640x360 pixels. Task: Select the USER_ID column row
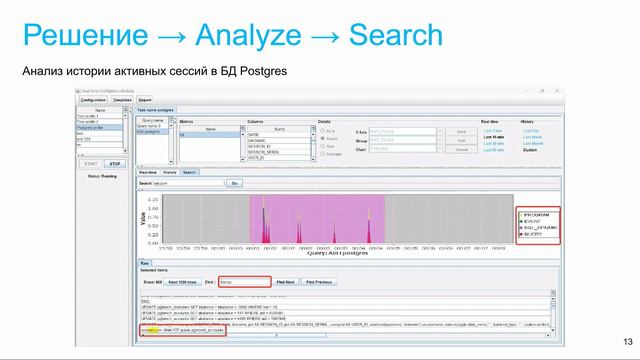point(279,158)
